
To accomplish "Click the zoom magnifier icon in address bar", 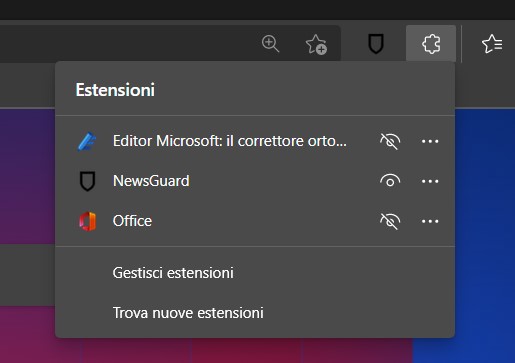I will click(x=270, y=43).
